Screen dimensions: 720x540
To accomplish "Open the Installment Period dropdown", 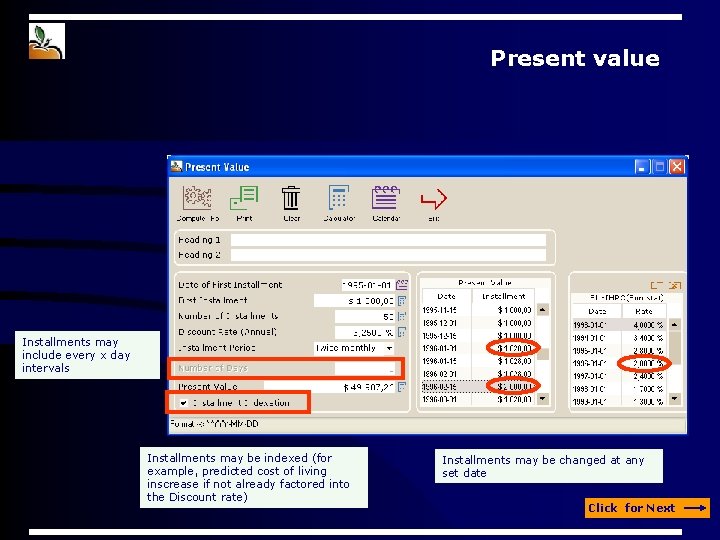I will 389,348.
